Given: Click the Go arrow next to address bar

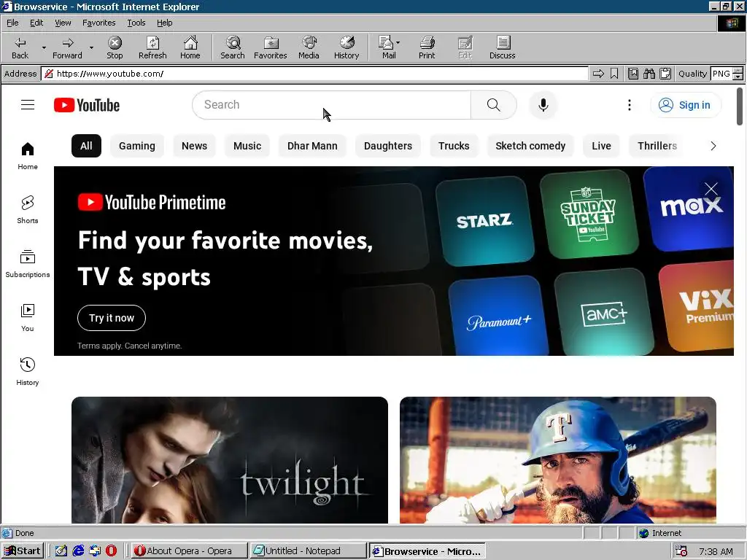Looking at the screenshot, I should [598, 74].
